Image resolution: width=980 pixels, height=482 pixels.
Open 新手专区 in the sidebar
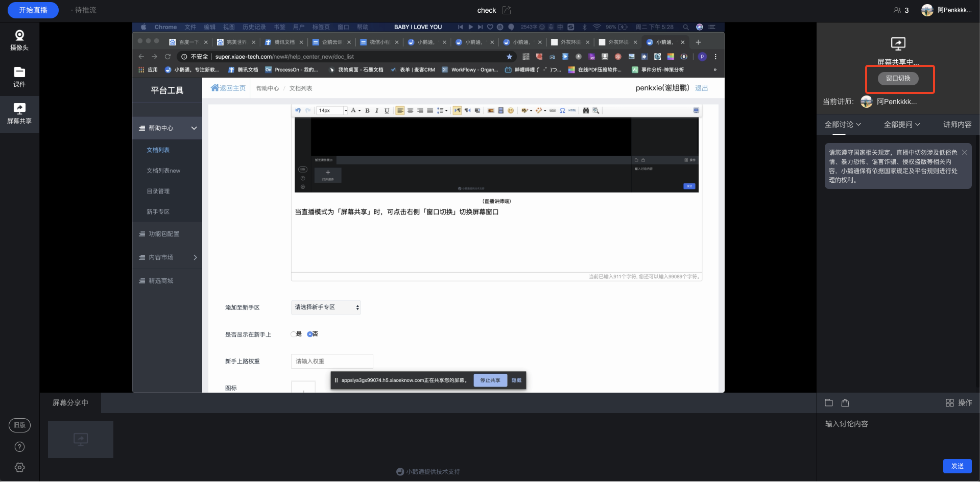[158, 211]
